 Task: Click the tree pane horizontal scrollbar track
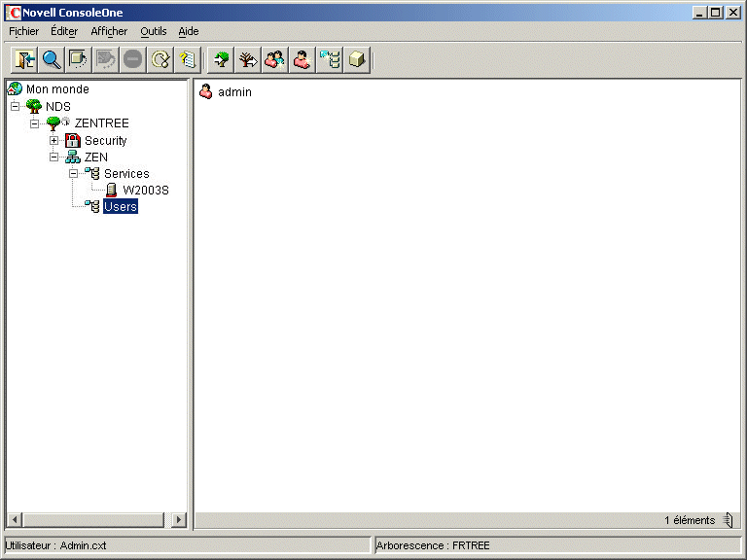point(94,519)
